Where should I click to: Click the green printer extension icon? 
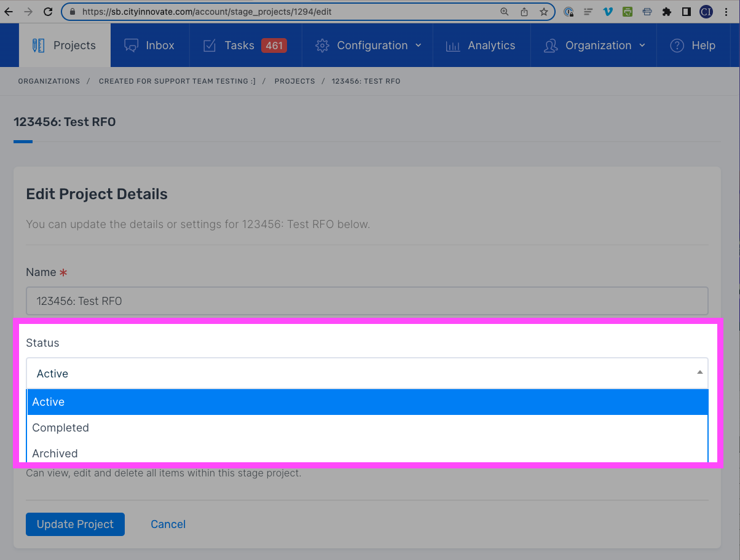(x=628, y=12)
